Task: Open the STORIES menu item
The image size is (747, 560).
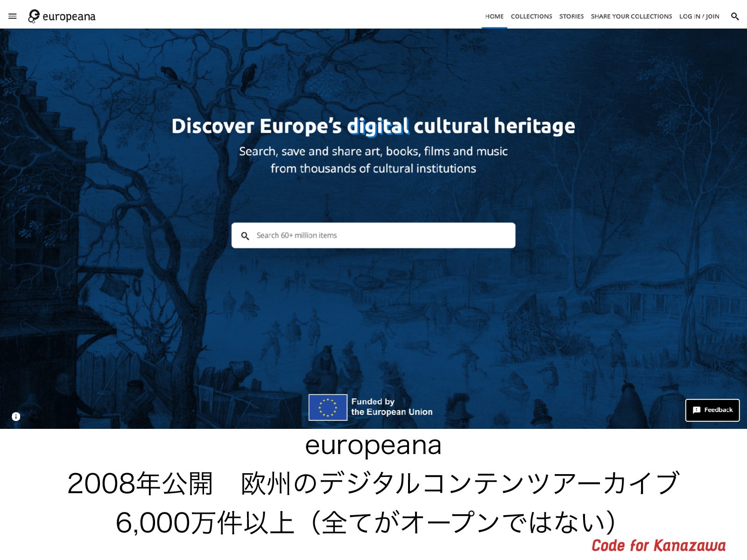Action: (x=571, y=16)
